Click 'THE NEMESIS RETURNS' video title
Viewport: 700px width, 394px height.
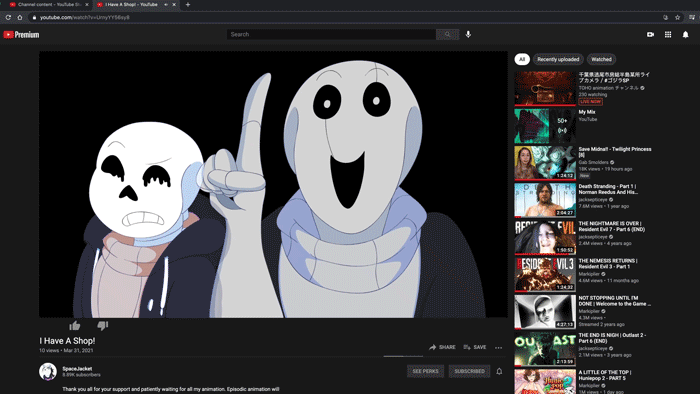pos(608,263)
